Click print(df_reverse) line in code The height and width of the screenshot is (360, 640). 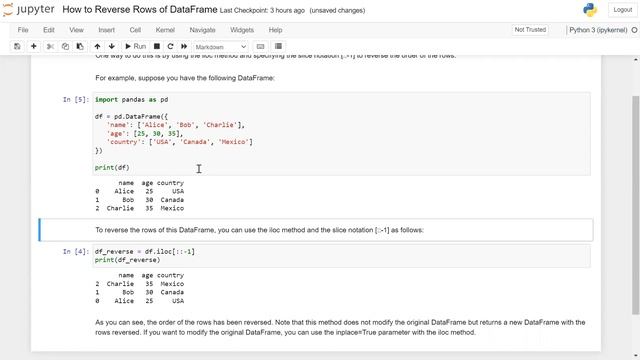click(127, 260)
